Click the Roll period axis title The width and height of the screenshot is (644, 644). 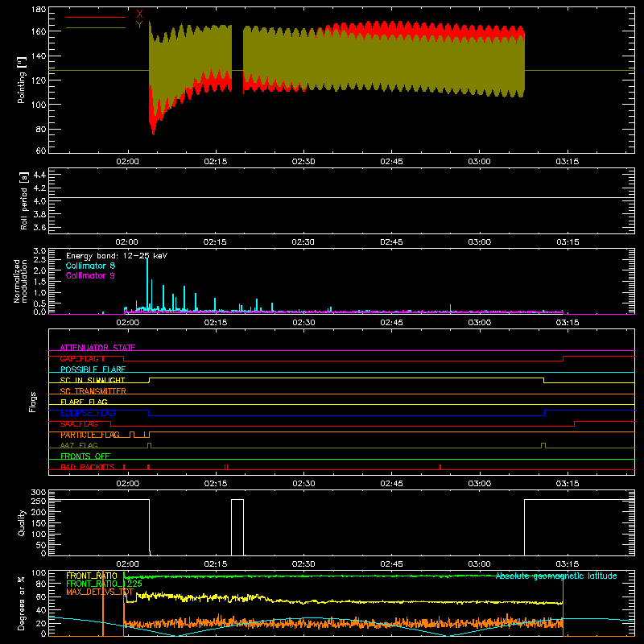click(23, 200)
